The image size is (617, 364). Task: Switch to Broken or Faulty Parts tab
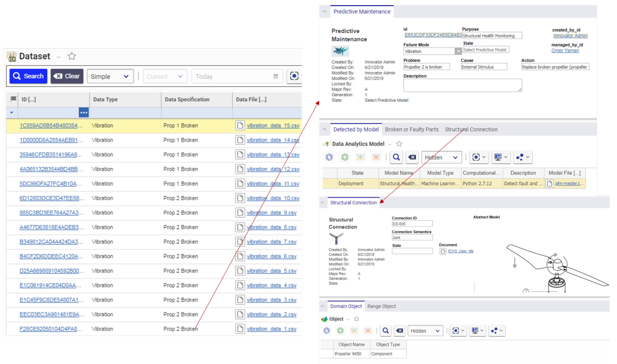coord(412,129)
